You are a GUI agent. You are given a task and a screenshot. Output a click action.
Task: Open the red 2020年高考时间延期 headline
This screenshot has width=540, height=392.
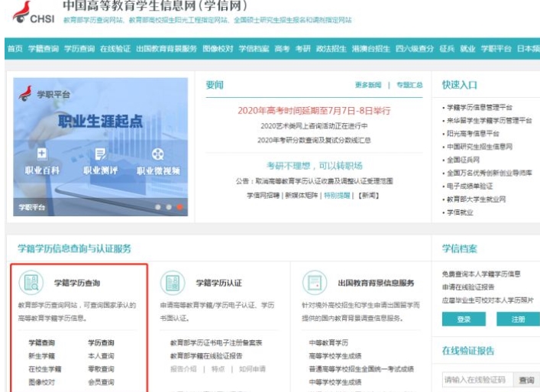314,111
